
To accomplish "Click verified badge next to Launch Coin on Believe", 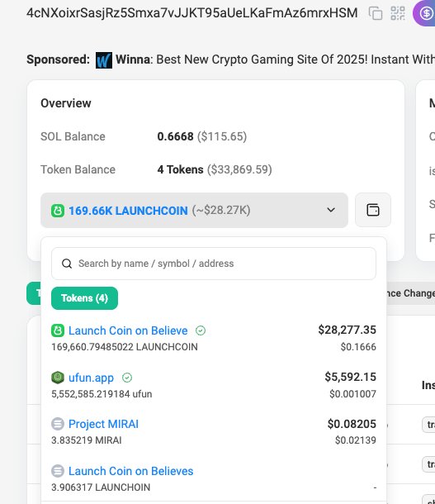I will click(x=201, y=330).
